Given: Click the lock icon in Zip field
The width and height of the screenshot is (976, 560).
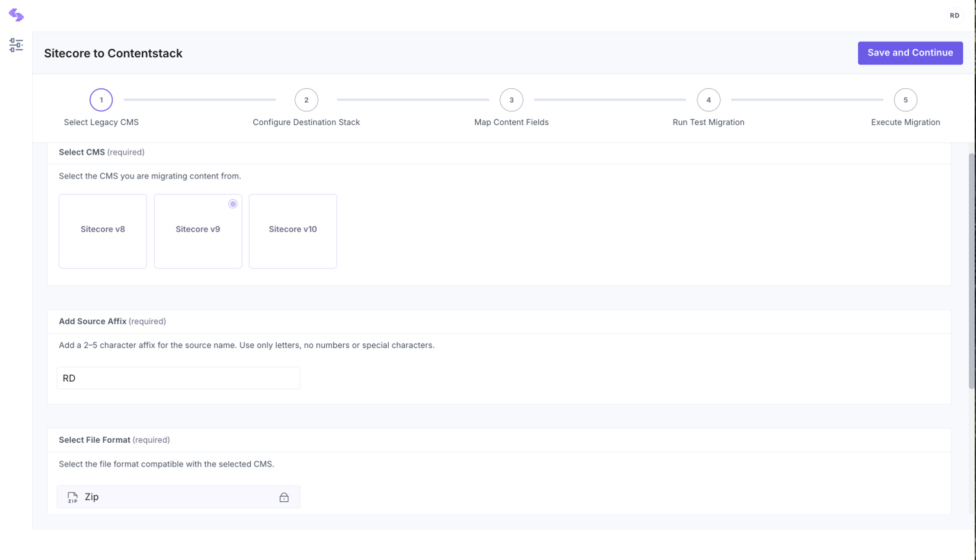Looking at the screenshot, I should [x=284, y=497].
